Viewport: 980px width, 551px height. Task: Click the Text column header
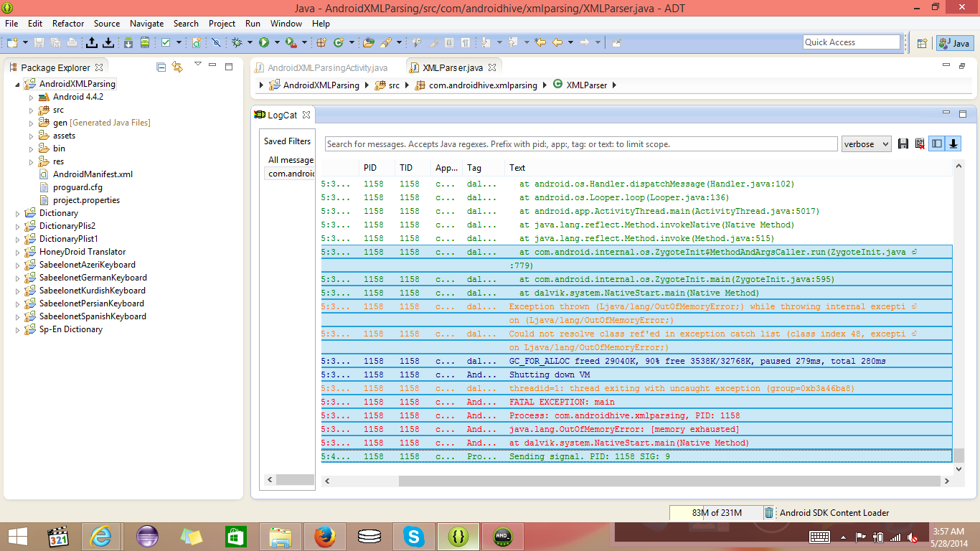tap(517, 168)
